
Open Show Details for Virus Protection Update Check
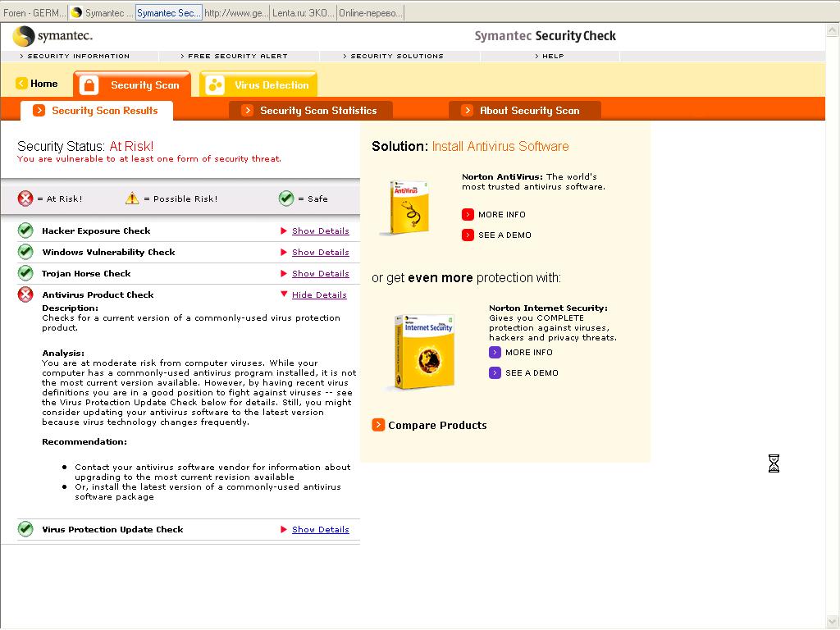[x=321, y=530]
